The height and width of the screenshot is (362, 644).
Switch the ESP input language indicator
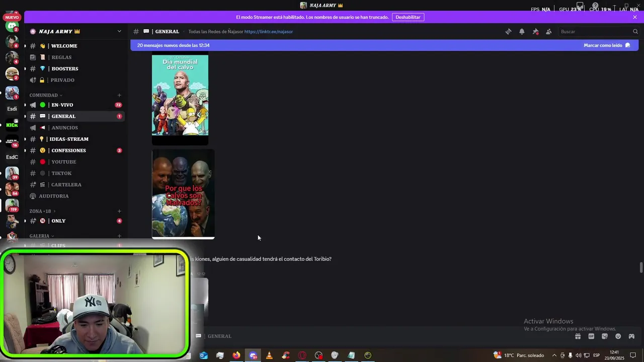click(x=596, y=355)
